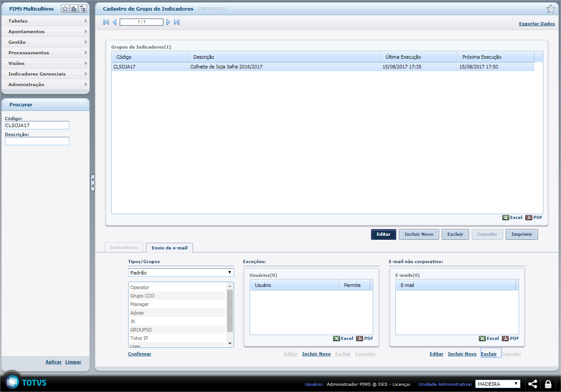Viewport: 561px width, 392px height.
Task: Open the Tipos/Grupos Padrão dropdown
Action: [181, 273]
